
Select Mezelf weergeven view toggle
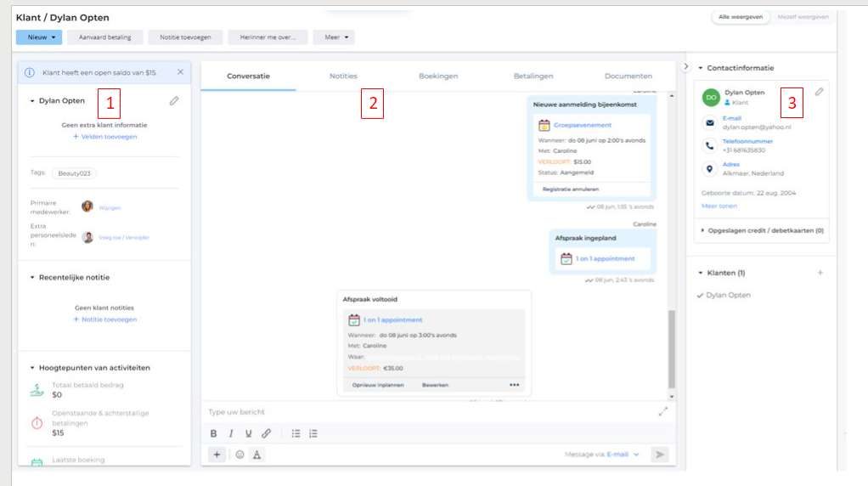pos(803,17)
